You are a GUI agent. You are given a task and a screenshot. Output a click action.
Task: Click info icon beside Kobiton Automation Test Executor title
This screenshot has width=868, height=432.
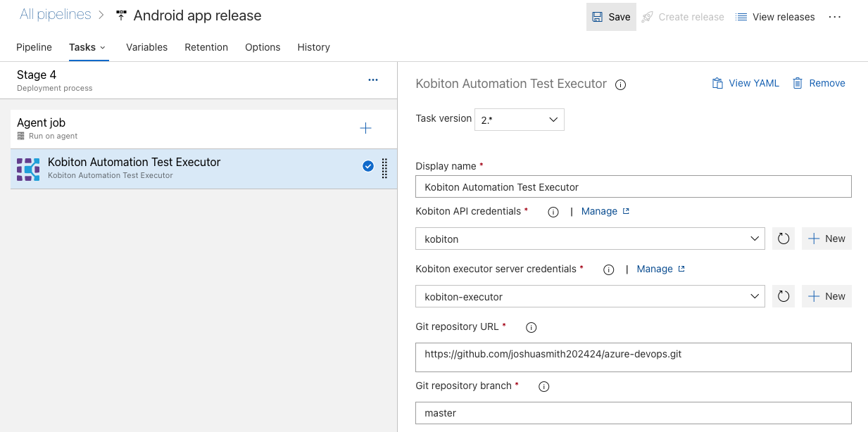[621, 84]
